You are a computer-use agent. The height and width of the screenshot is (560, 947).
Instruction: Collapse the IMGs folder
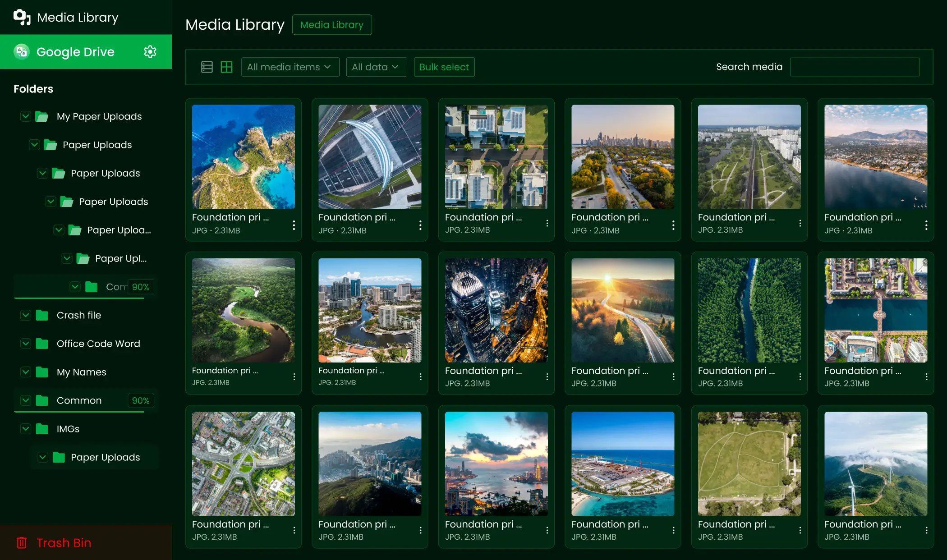[25, 429]
